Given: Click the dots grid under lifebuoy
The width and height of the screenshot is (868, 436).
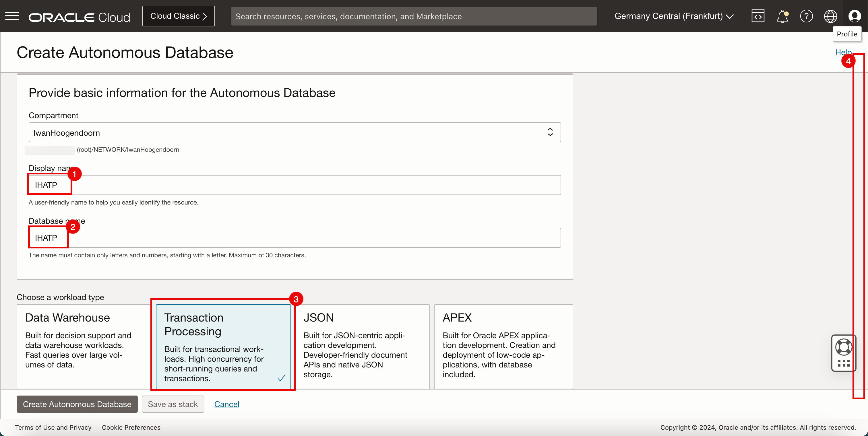Looking at the screenshot, I should [x=843, y=363].
